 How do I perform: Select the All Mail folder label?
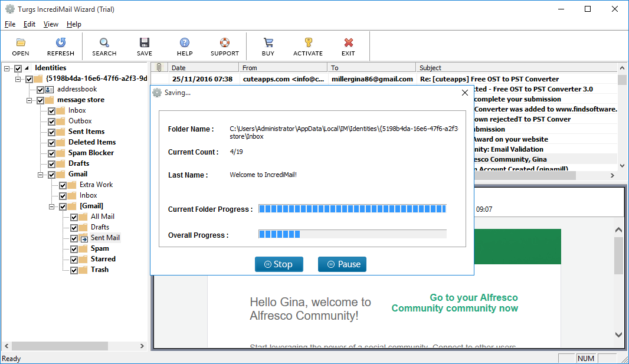(x=103, y=217)
